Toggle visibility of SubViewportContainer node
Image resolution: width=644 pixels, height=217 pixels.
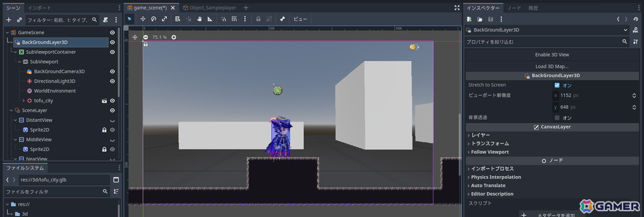coord(113,52)
